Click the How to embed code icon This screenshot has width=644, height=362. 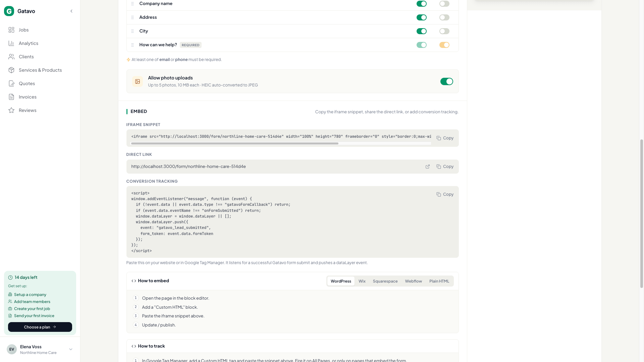coord(134,281)
